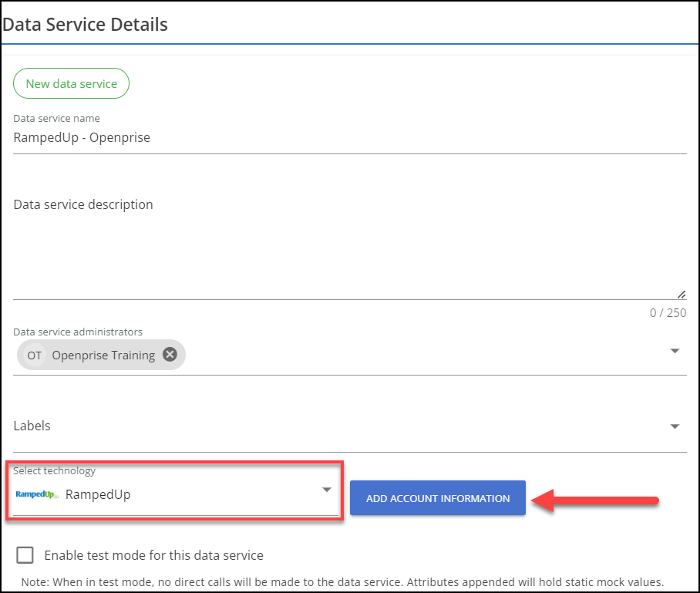Screen dimensions: 700x593
Task: Click the RampedUp logo in technology field
Action: [36, 495]
